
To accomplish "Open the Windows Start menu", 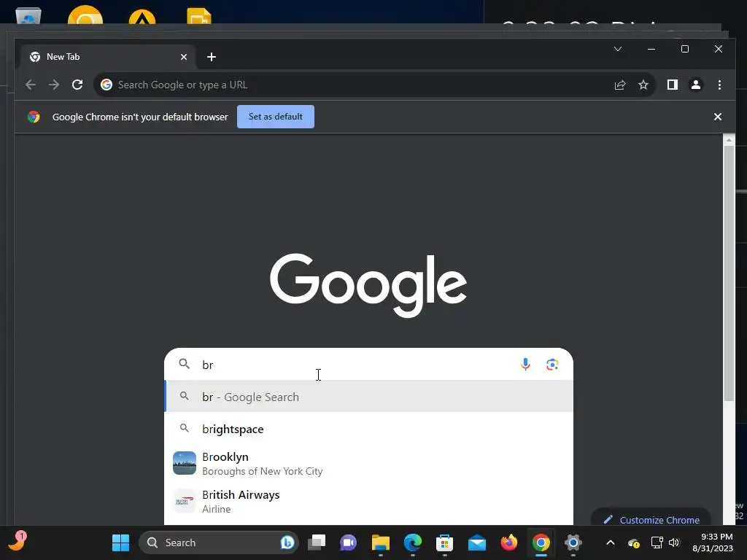I will coord(120,542).
